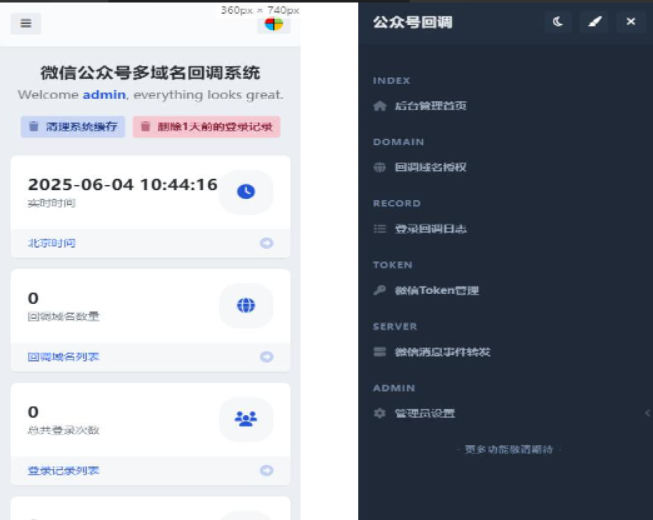This screenshot has width=653, height=520.
Task: Click the 2025-06-04 10:44:16 time text
Action: [122, 184]
